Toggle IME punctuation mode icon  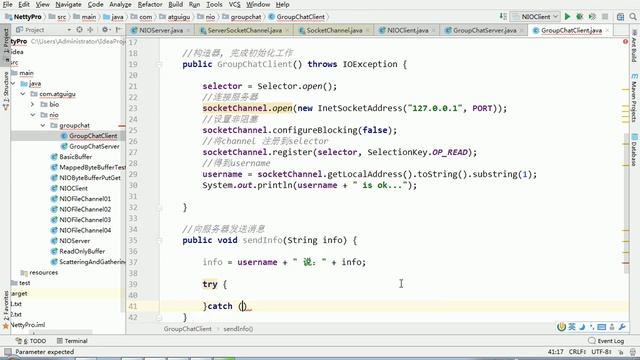tap(591, 327)
